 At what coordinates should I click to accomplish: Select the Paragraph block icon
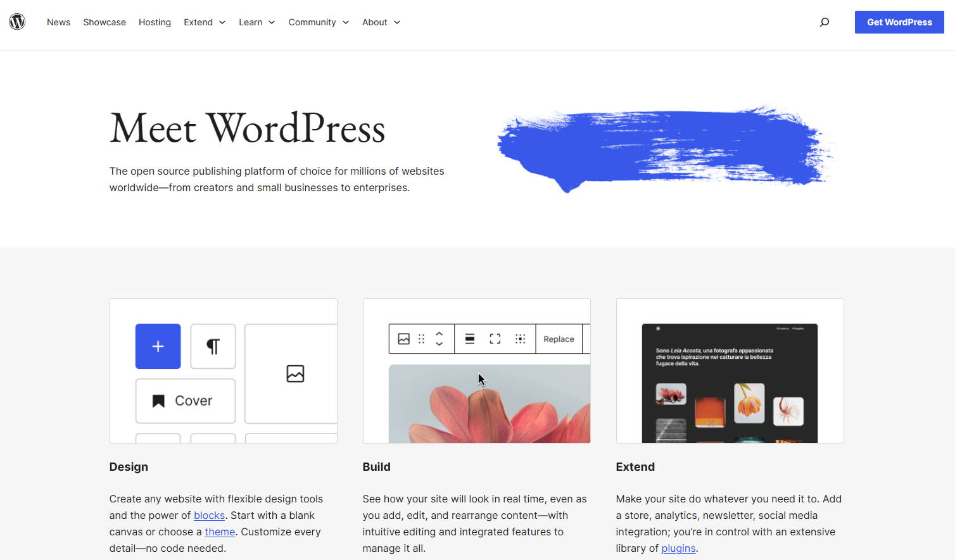213,346
